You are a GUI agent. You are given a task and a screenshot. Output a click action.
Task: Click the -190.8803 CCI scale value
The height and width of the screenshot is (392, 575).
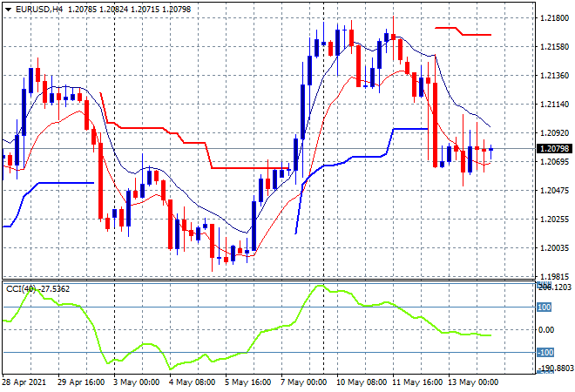point(557,368)
